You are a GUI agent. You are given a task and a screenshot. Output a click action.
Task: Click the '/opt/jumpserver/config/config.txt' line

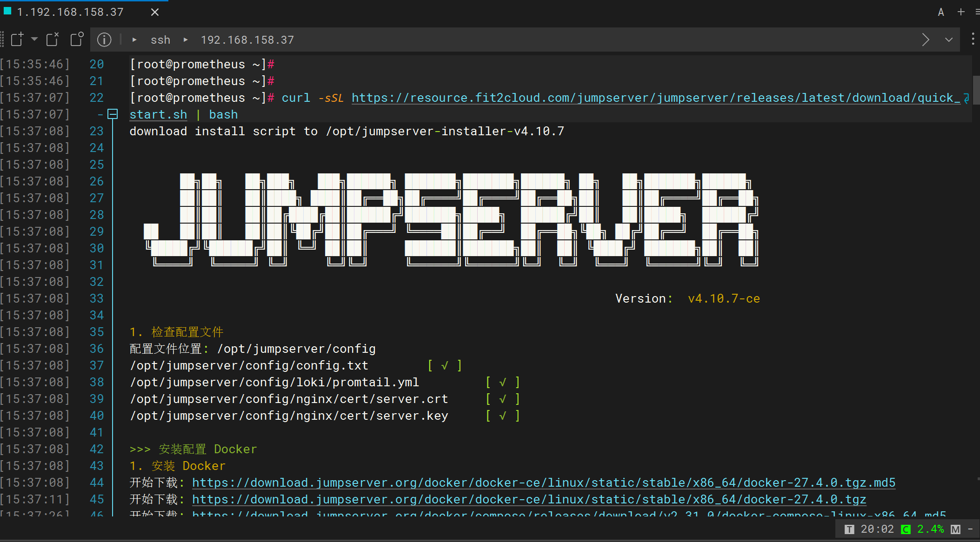click(249, 365)
